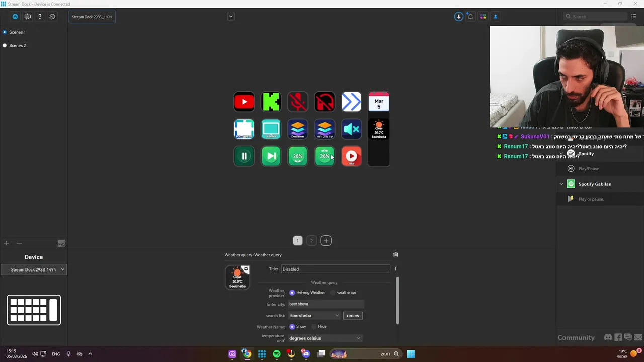This screenshot has height=362, width=644.
Task: Open Spotify from the Windows taskbar
Action: point(277,354)
